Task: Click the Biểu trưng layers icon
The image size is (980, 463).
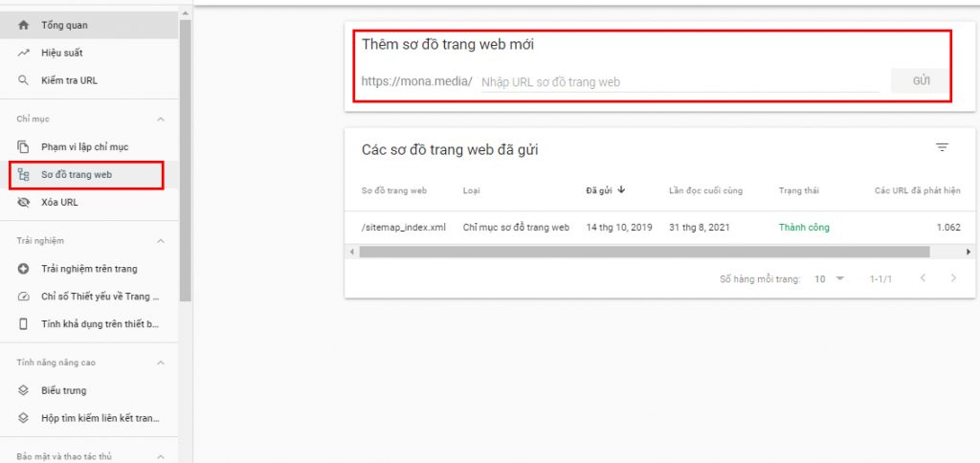Action: tap(24, 390)
